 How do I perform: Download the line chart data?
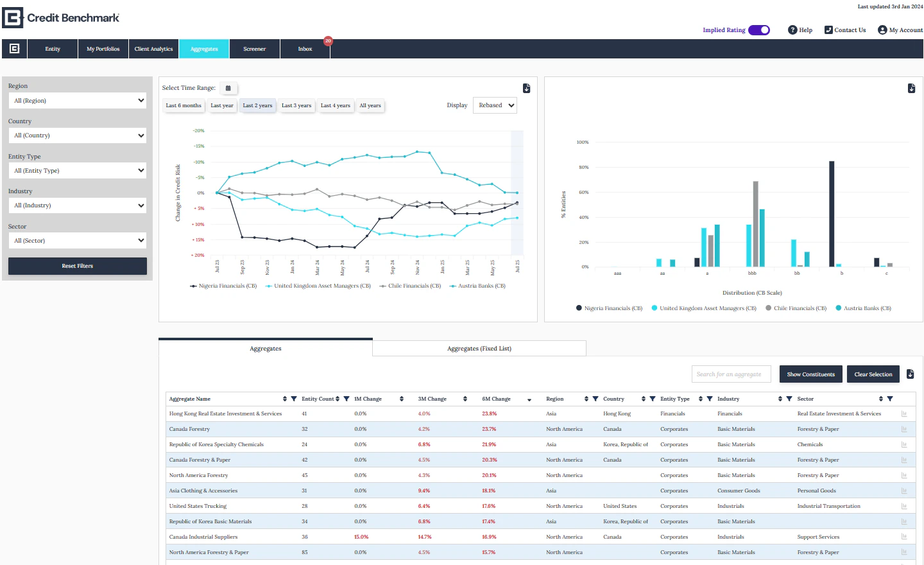click(x=526, y=89)
